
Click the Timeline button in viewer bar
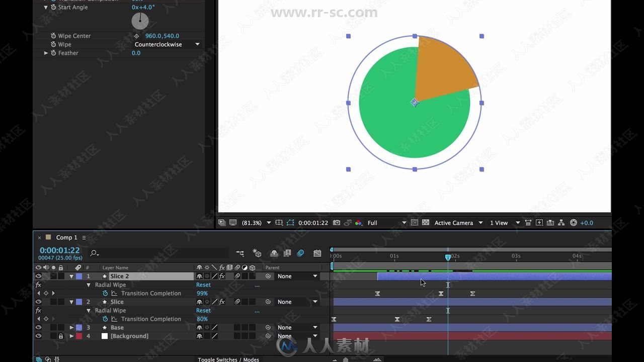(550, 223)
